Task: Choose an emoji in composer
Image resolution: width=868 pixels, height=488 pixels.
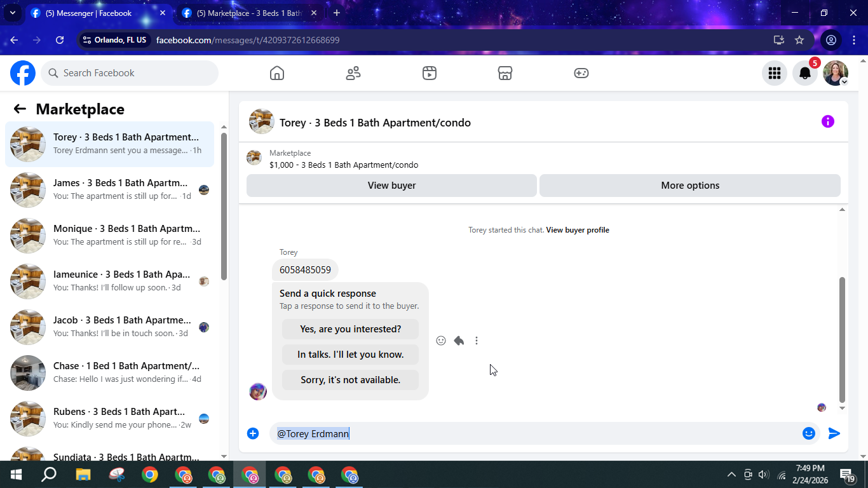Action: tap(809, 433)
